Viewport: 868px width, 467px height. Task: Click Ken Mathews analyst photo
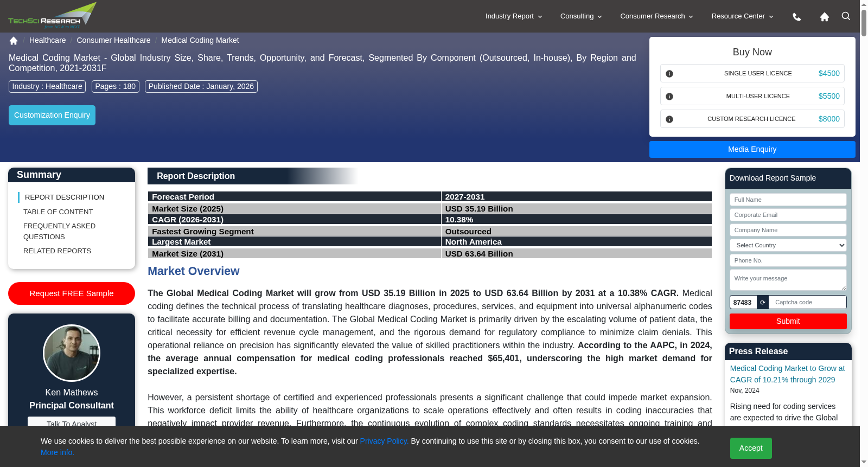click(72, 353)
